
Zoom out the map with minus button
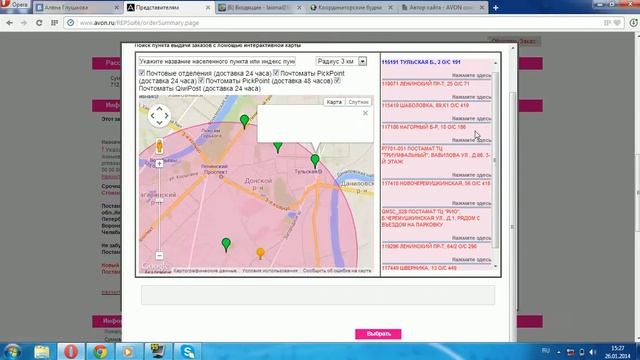[159, 256]
